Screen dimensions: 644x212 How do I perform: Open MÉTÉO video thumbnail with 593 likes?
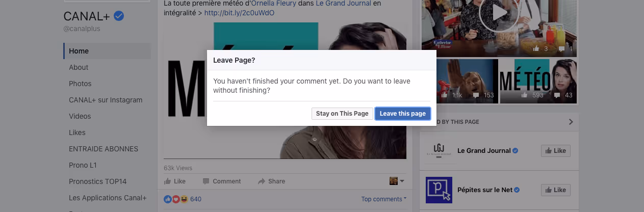(x=538, y=81)
